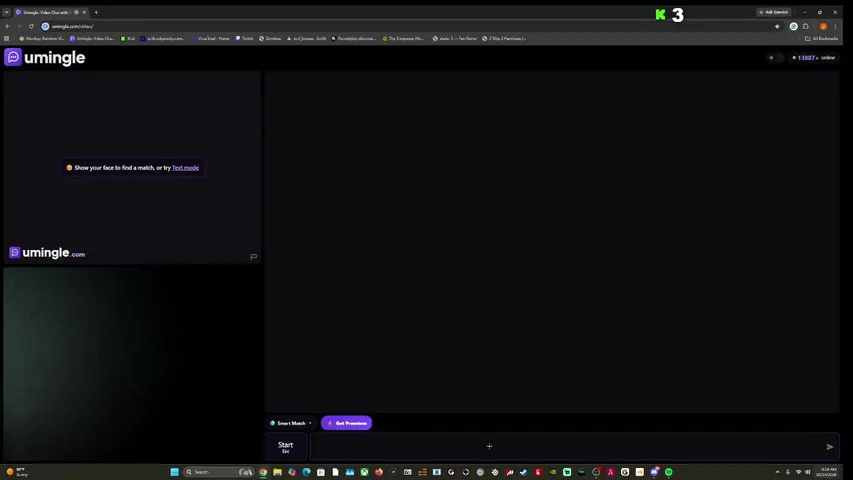Viewport: 853px width, 480px height.
Task: Open the Twitch bookmark
Action: pos(245,39)
